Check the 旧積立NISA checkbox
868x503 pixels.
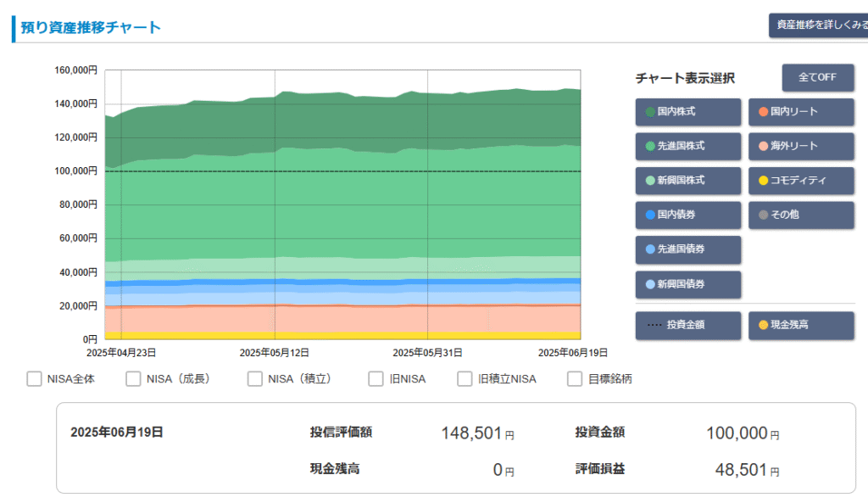pos(465,379)
